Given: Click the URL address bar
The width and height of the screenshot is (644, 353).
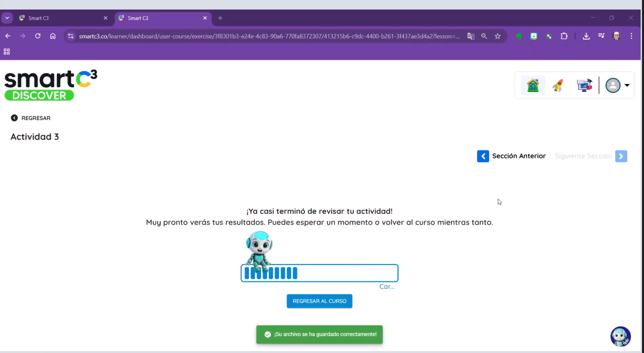Looking at the screenshot, I should tap(269, 36).
